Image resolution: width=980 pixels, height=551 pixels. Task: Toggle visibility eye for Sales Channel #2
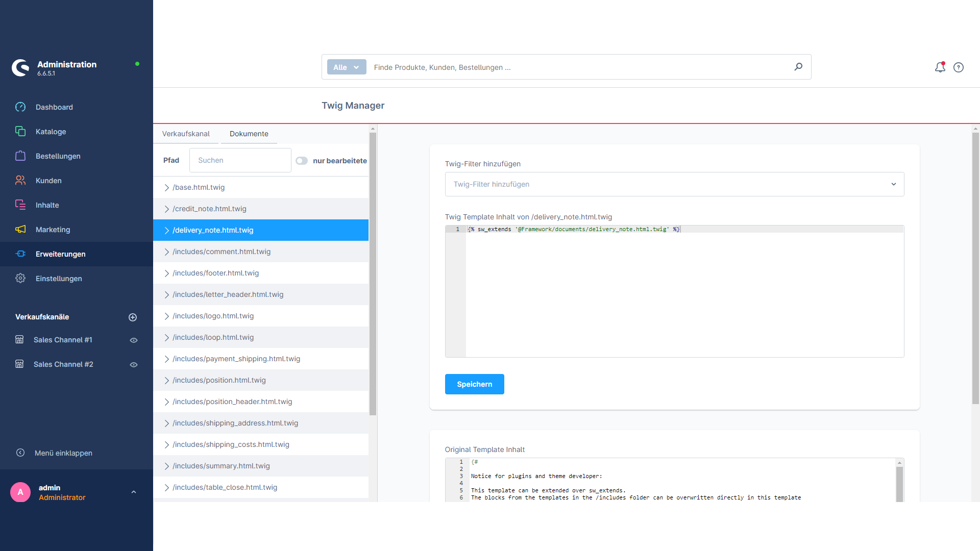click(x=134, y=365)
